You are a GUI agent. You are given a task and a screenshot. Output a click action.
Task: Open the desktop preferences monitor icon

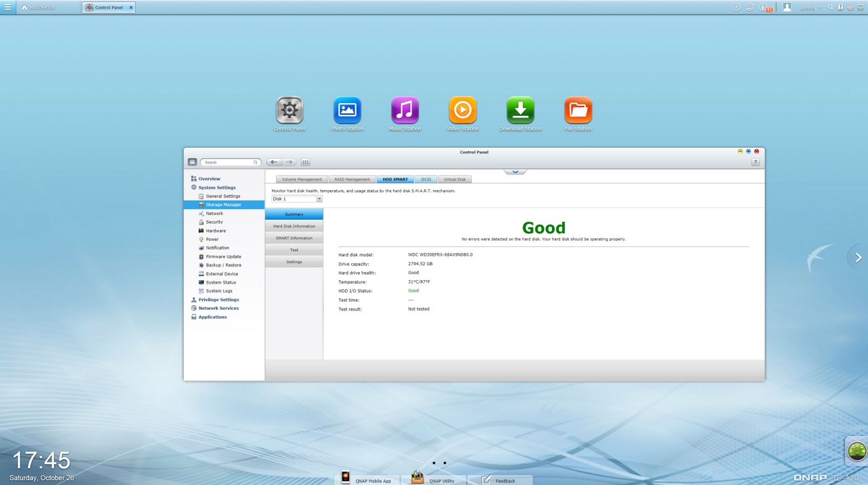[861, 7]
